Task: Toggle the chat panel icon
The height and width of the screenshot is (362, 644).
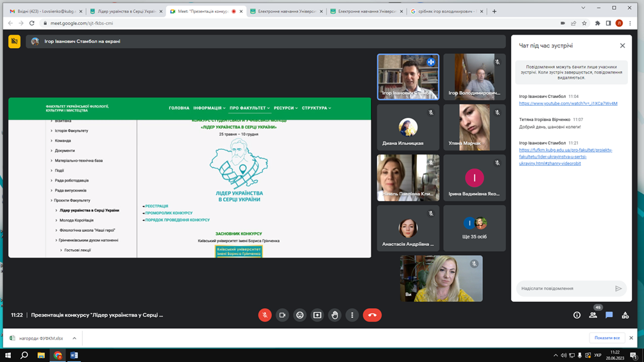Action: point(609,315)
